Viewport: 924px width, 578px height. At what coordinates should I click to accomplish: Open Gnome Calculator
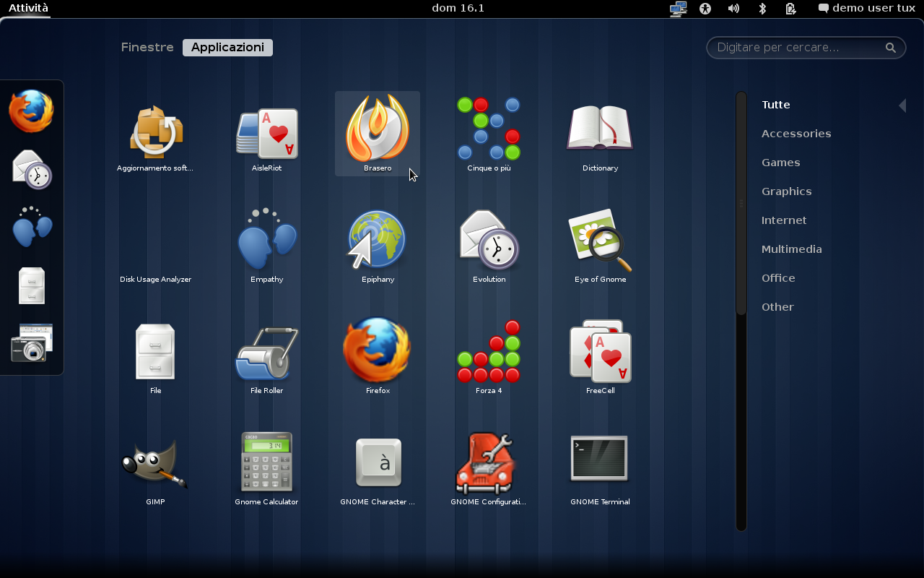pos(266,468)
